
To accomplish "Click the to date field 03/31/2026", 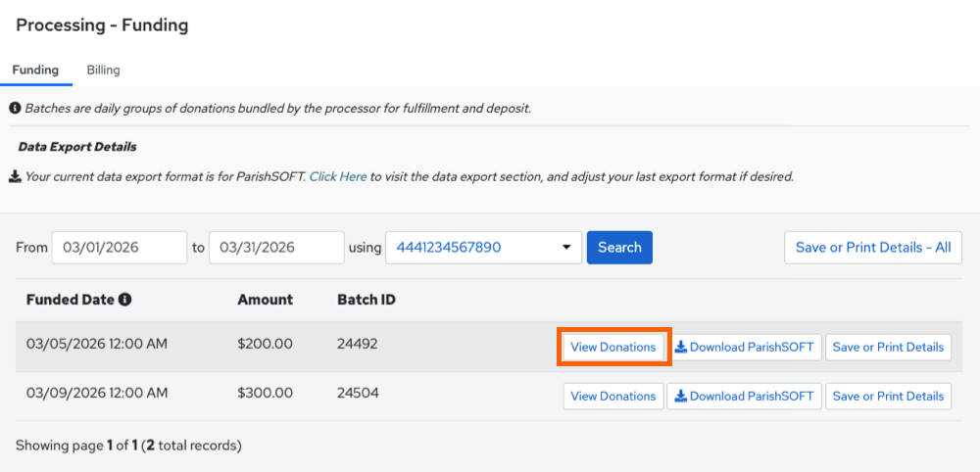I will (276, 247).
